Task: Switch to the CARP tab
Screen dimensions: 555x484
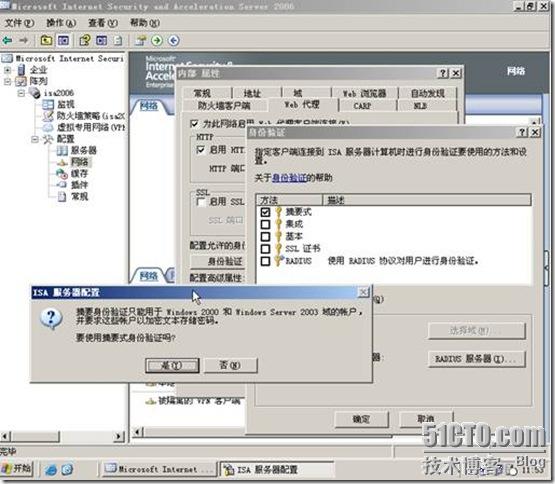Action: (362, 106)
